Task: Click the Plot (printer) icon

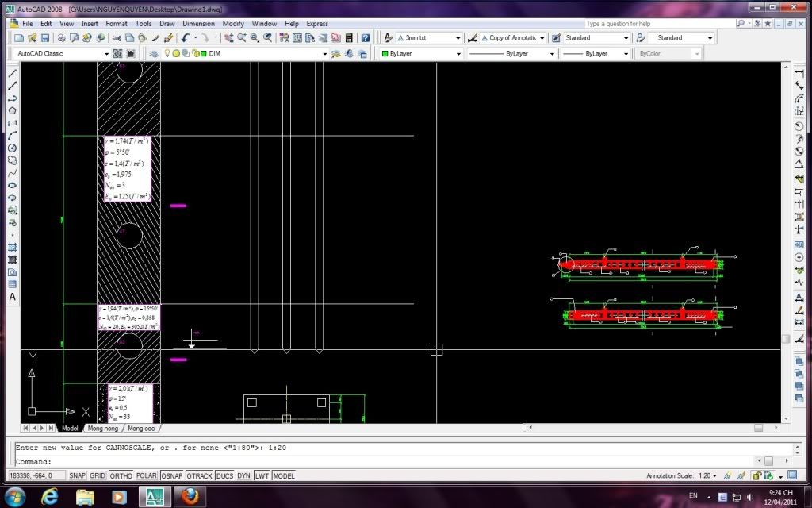Action: [61, 38]
